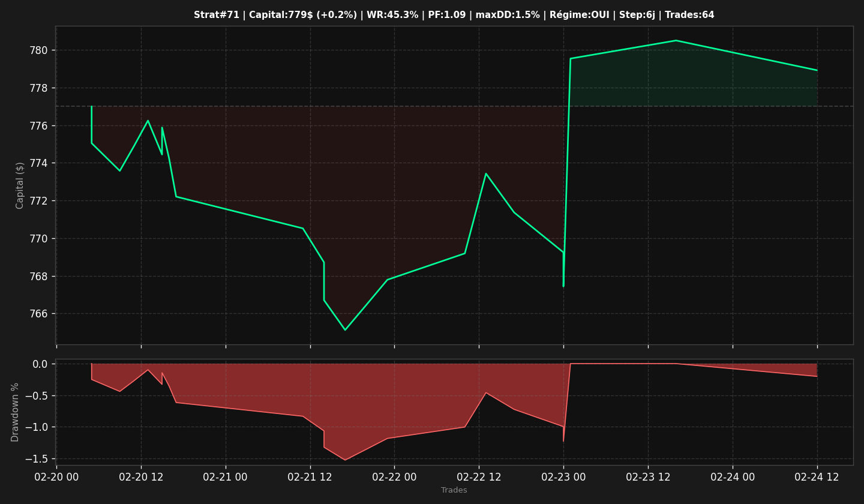Image resolution: width=864 pixels, height=504 pixels.
Task: Click the Strat#71 chart title text
Action: click(x=454, y=15)
